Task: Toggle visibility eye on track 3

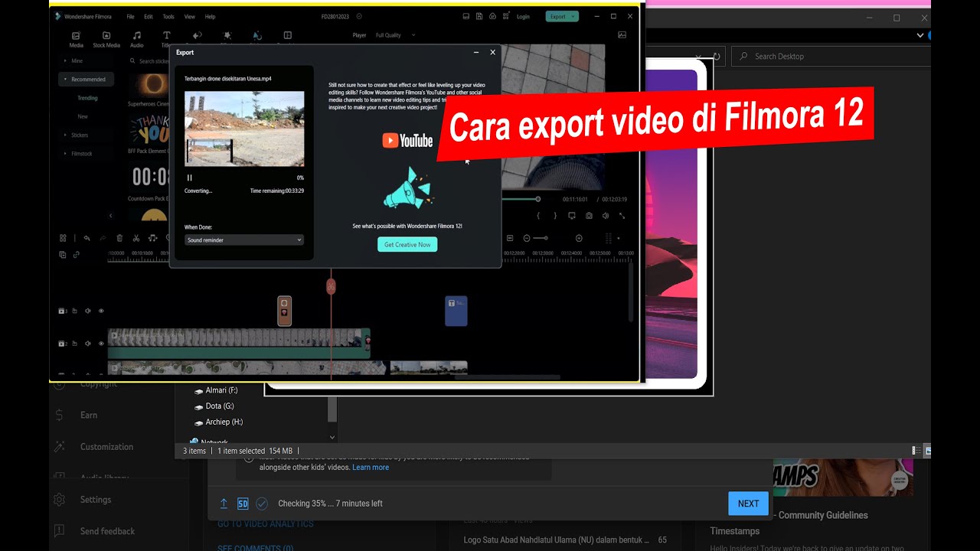Action: (x=101, y=311)
